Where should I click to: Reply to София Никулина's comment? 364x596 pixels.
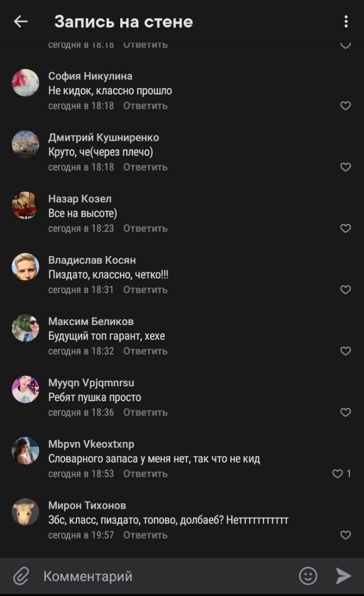point(145,105)
